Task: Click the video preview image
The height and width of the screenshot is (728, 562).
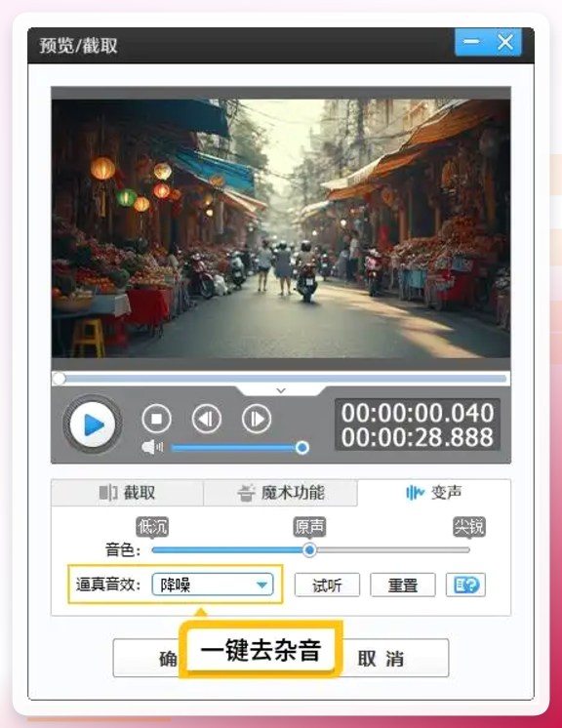Action: point(281,228)
